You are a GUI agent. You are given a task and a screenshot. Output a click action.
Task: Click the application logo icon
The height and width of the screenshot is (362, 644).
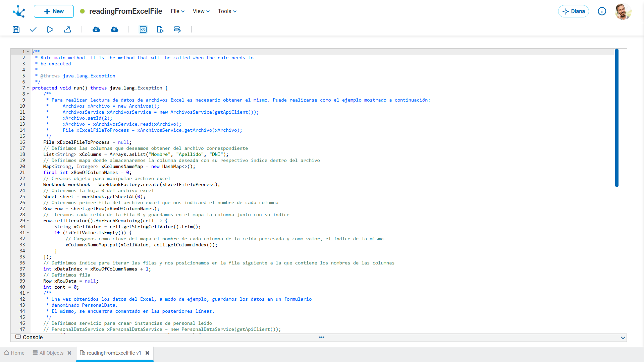click(x=19, y=11)
